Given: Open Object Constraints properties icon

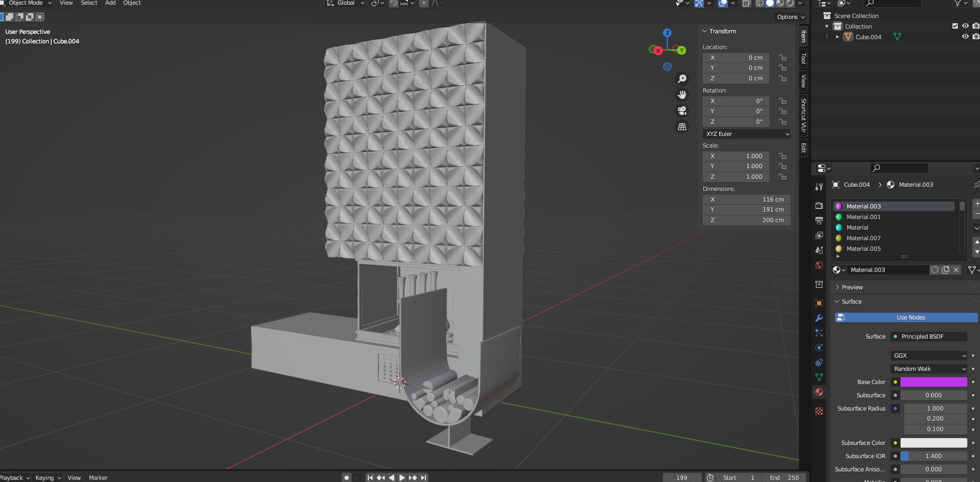Looking at the screenshot, I should (x=819, y=362).
